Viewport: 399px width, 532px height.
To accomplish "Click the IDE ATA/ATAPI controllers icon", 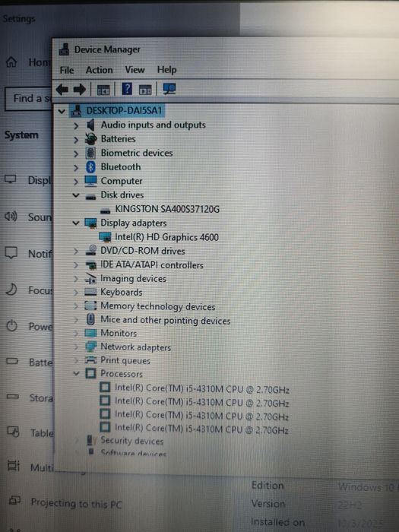I will coord(90,264).
